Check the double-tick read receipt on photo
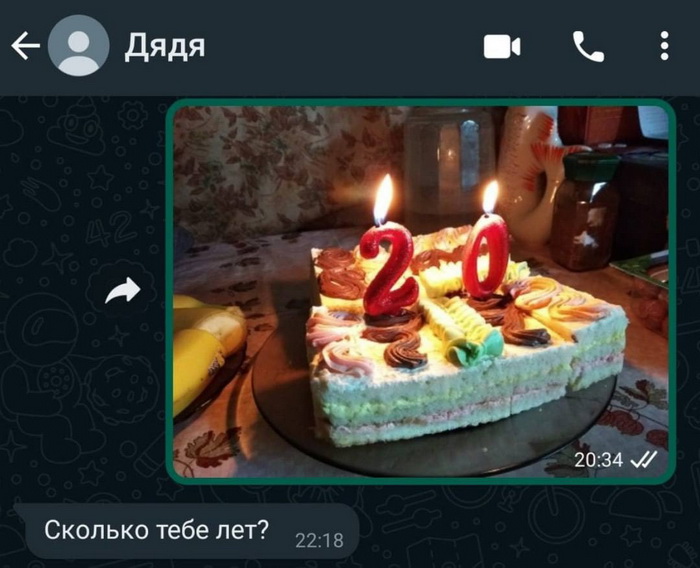The width and height of the screenshot is (700, 568). [643, 459]
